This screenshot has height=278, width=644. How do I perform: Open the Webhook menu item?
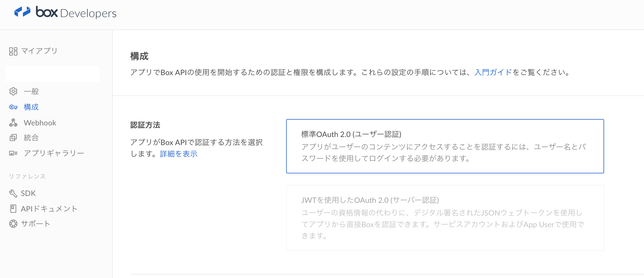[x=40, y=123]
